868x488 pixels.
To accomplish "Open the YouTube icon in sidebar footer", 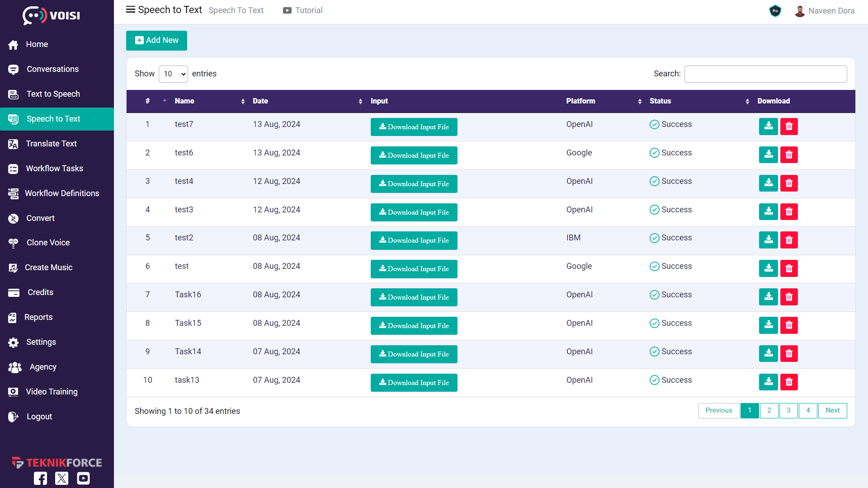I will point(83,478).
